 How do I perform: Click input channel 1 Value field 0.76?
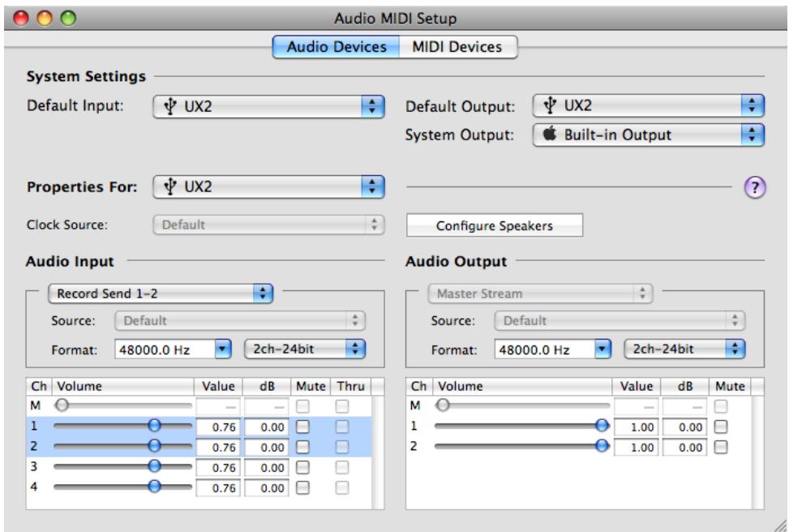click(218, 427)
